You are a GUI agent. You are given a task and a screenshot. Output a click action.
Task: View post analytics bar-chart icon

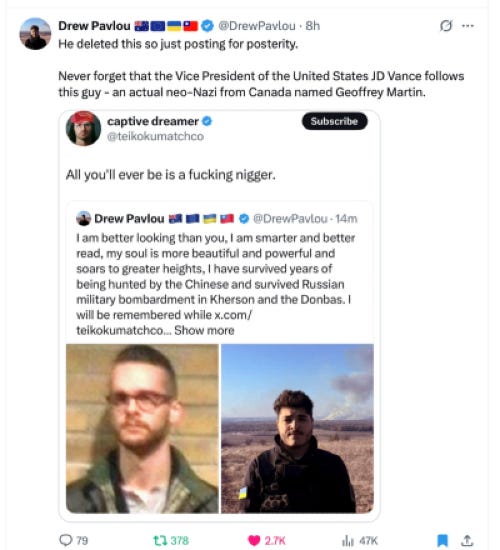[x=347, y=541]
